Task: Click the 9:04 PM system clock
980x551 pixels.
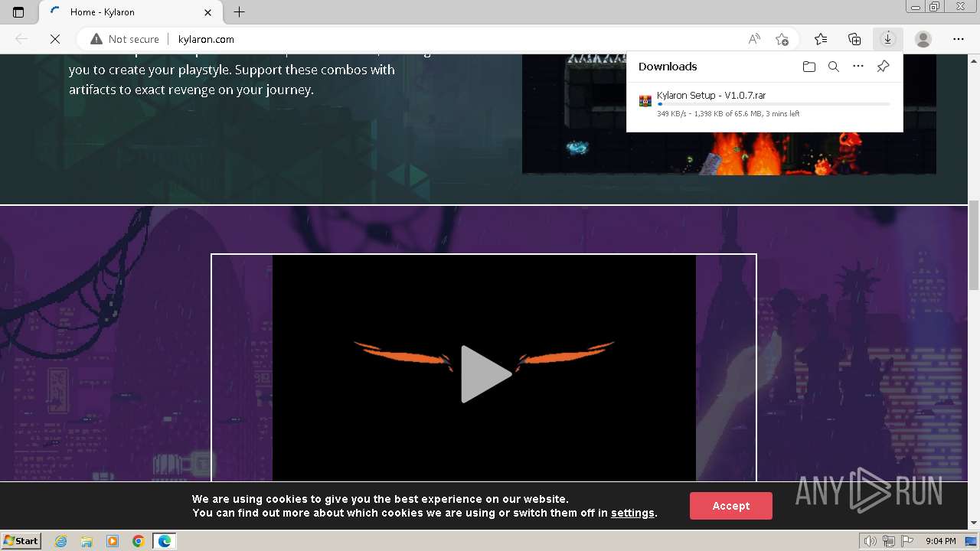Action: pos(940,541)
